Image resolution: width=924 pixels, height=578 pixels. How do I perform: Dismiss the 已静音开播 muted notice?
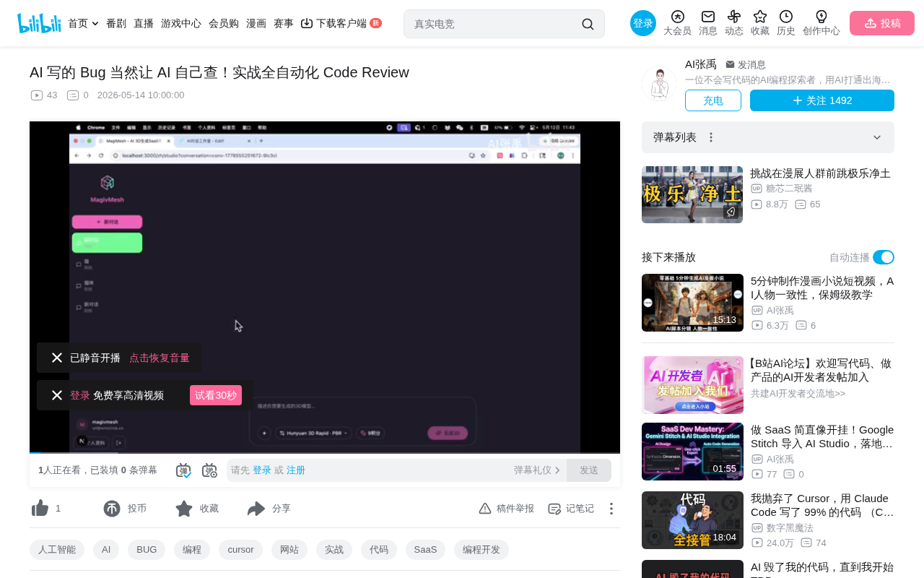[x=57, y=358]
